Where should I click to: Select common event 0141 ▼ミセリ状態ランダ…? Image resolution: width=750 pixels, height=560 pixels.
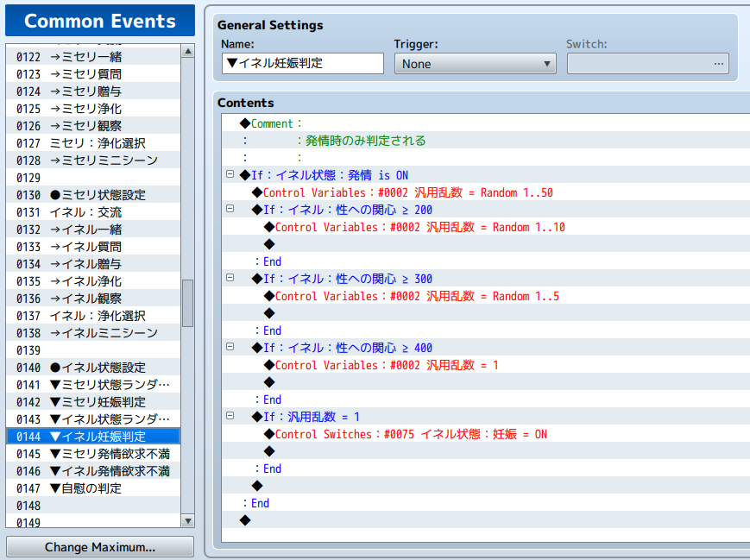93,385
